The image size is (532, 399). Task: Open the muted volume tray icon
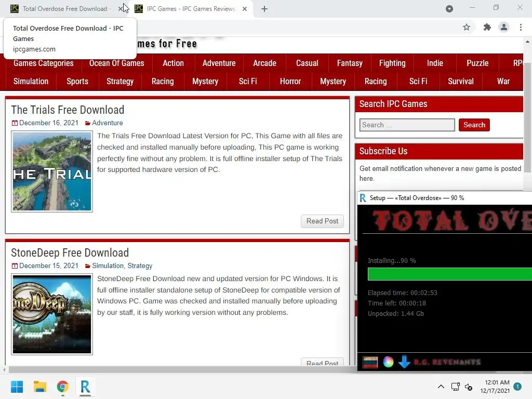[x=469, y=387]
